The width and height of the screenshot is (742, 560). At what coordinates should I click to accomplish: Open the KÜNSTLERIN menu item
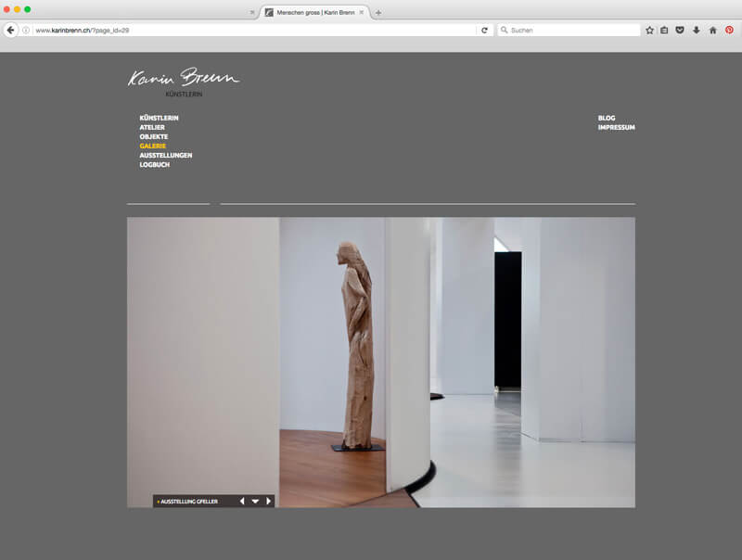(159, 118)
